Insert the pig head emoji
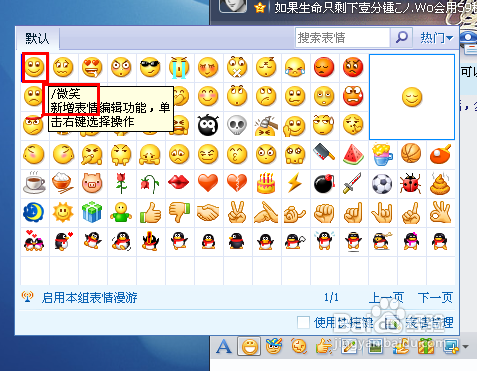Screen dimensions: 477x371 pyautogui.click(x=92, y=183)
